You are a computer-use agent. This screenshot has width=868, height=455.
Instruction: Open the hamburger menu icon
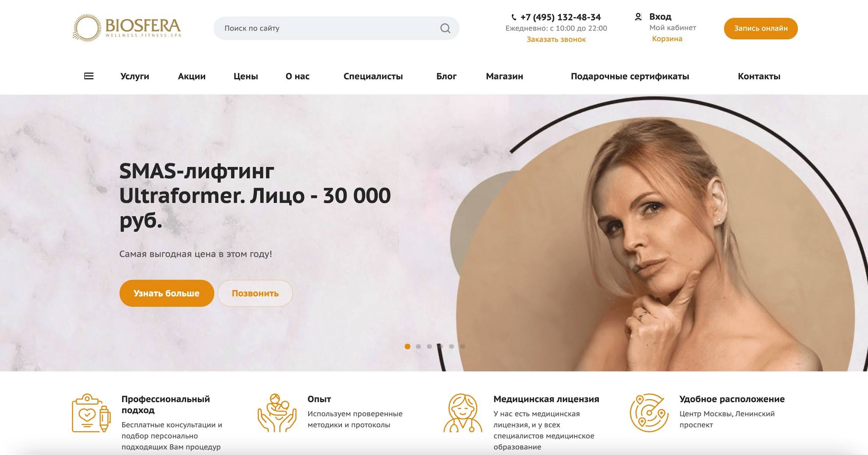pos(89,76)
